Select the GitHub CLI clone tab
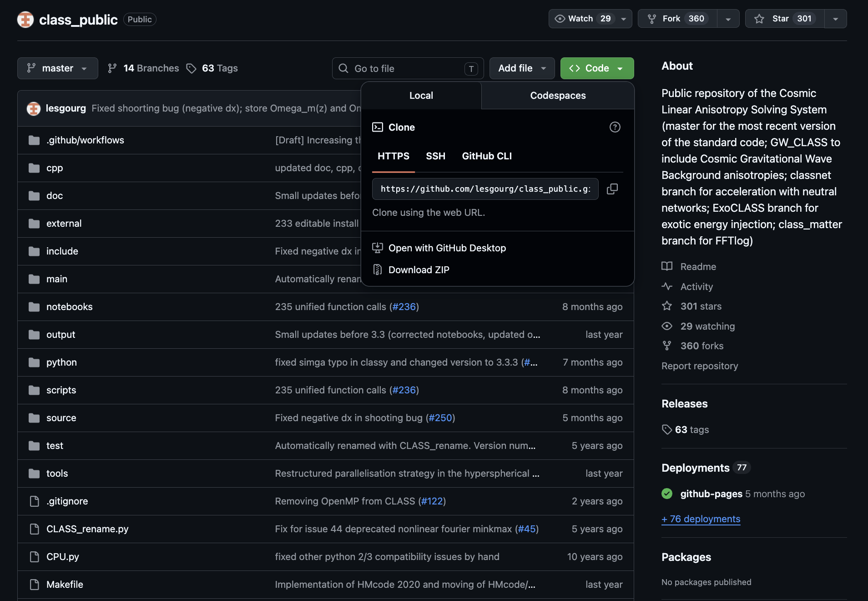 point(487,156)
